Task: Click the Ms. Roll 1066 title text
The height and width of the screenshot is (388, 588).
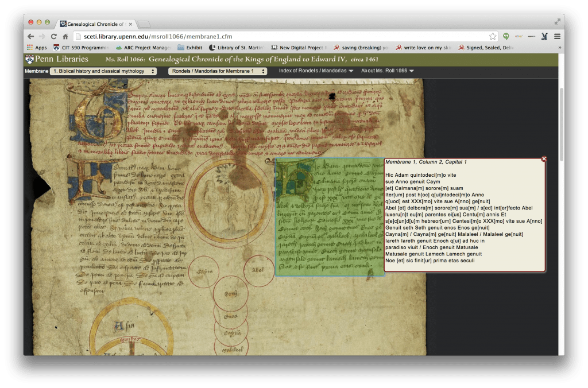Action: [242, 59]
